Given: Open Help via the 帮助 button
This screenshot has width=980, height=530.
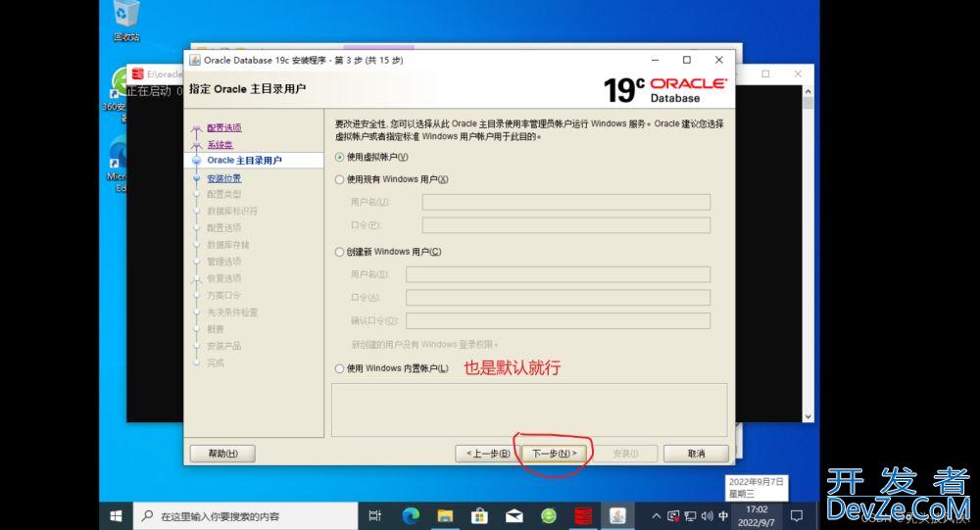Looking at the screenshot, I should (x=222, y=454).
